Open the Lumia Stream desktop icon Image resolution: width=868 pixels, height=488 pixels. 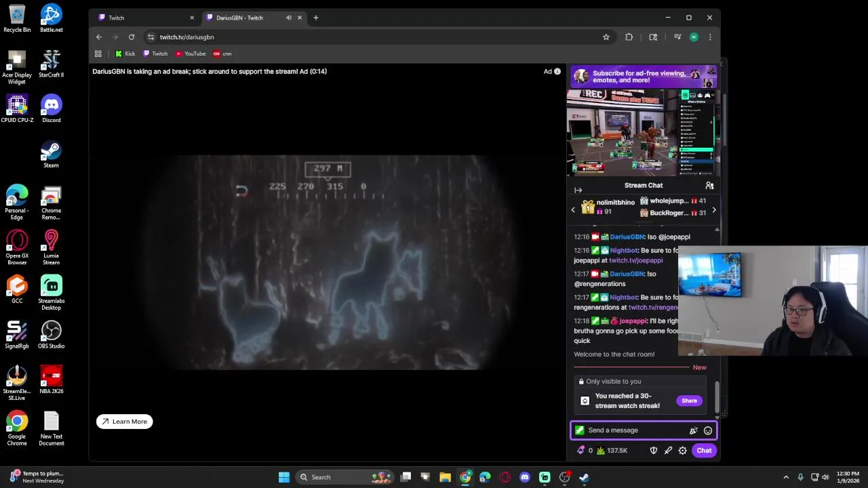[x=51, y=247]
